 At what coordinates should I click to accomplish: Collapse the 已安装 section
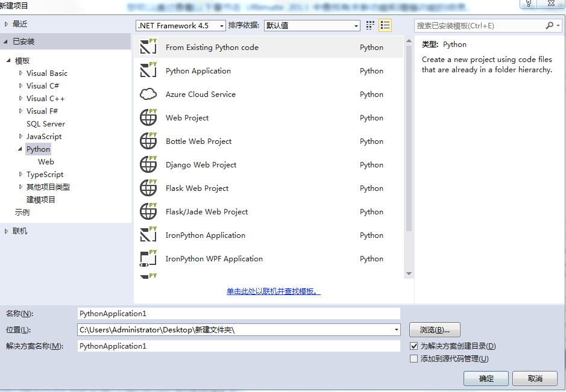point(6,42)
